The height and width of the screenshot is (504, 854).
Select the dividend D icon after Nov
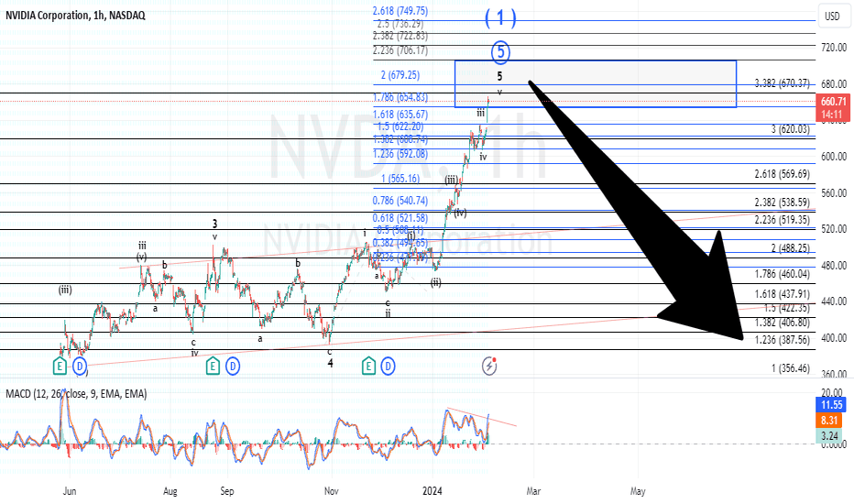pos(389,367)
